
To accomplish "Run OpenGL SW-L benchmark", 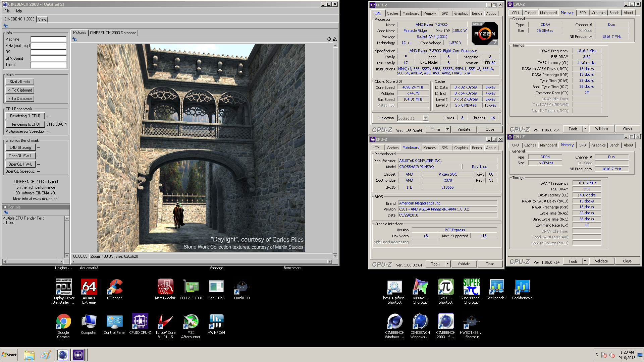I will point(20,156).
